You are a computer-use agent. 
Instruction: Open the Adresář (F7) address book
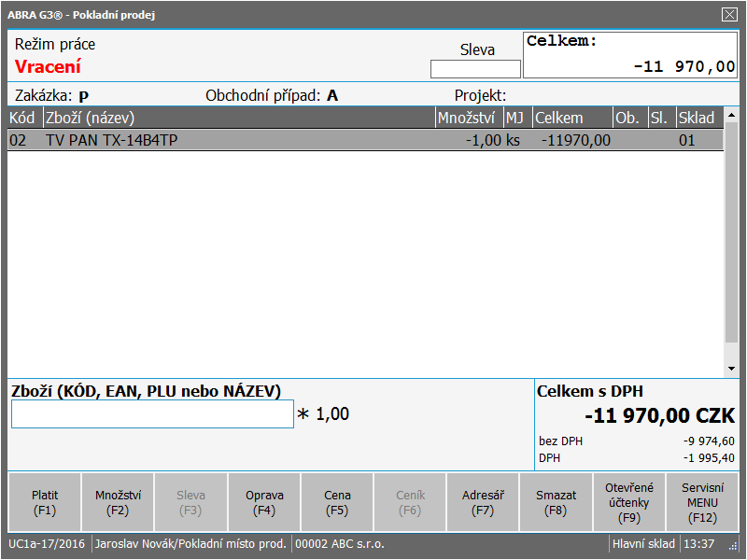click(483, 503)
